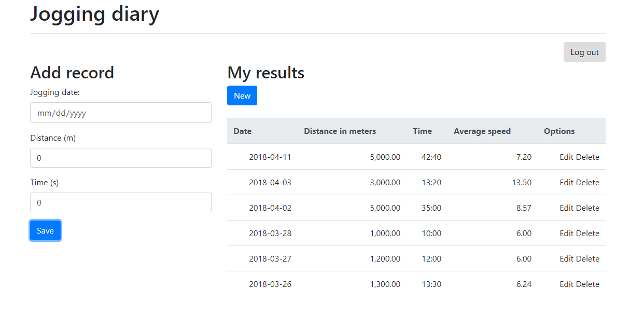Click the Distance (m) input field
The width and height of the screenshot is (644, 315).
pos(120,158)
